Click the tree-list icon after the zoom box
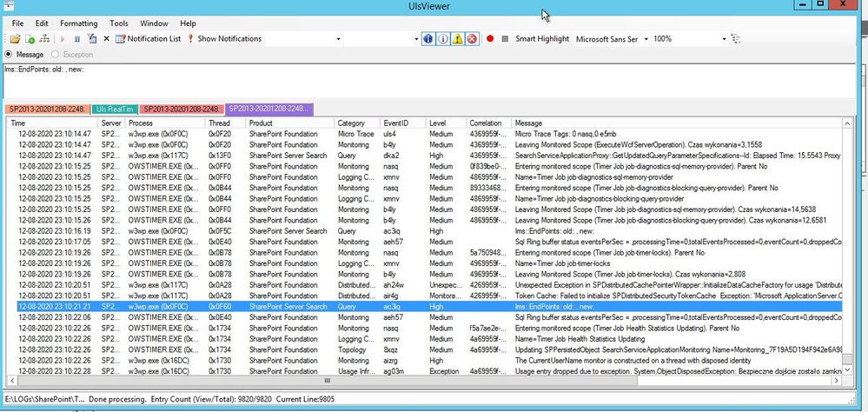 [735, 39]
